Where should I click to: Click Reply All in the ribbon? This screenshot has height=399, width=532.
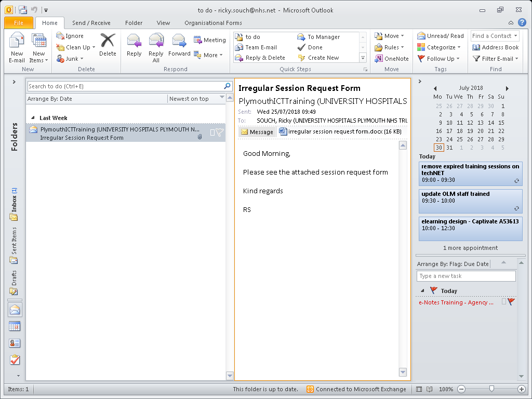point(156,47)
